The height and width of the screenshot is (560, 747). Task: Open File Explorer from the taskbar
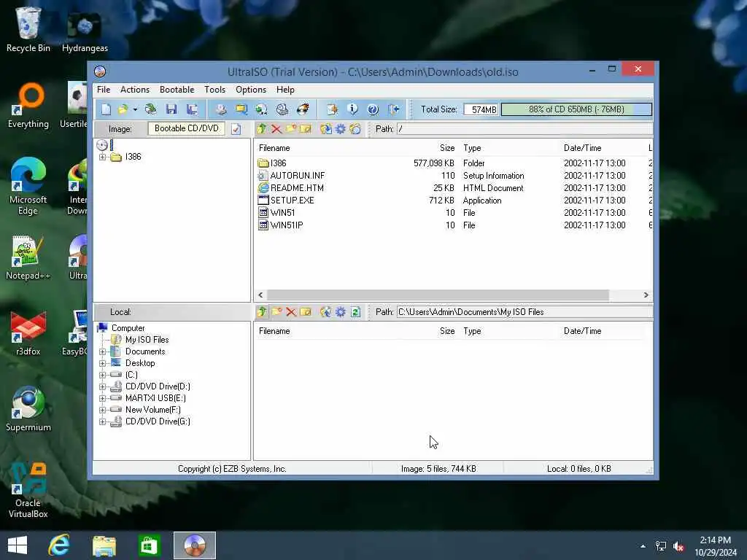104,545
